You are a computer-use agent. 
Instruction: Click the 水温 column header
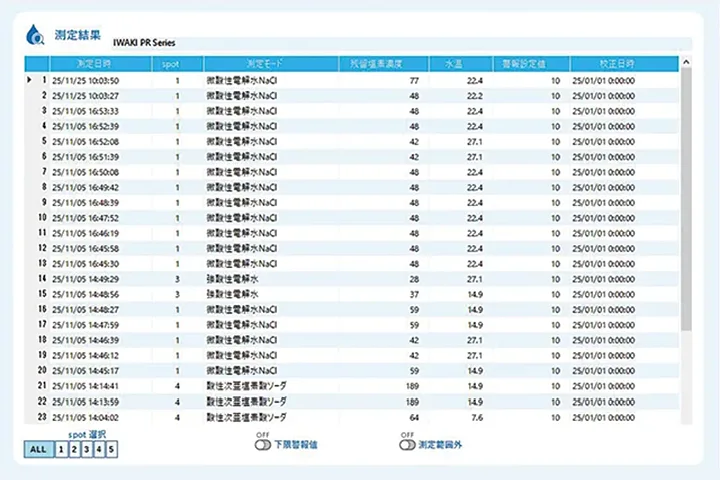coord(453,64)
